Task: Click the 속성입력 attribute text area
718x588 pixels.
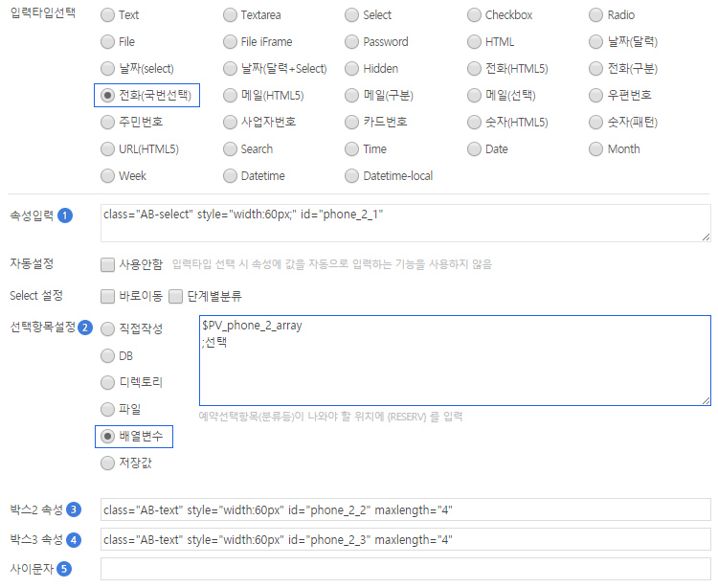Action: coord(405,223)
